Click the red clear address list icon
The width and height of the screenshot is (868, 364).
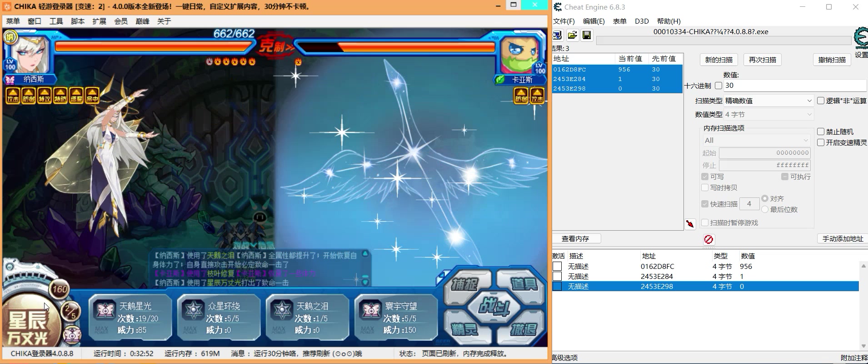pos(708,239)
